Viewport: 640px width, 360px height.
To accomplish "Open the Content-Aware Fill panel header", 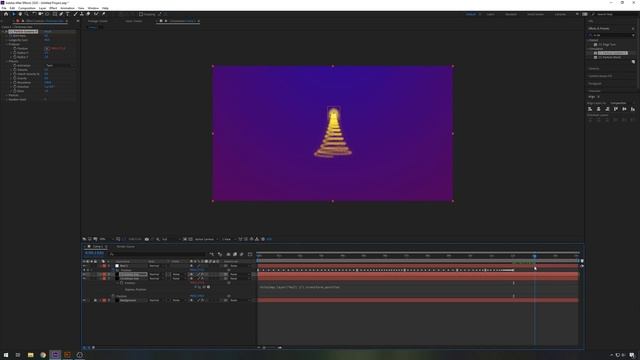I will [x=600, y=76].
